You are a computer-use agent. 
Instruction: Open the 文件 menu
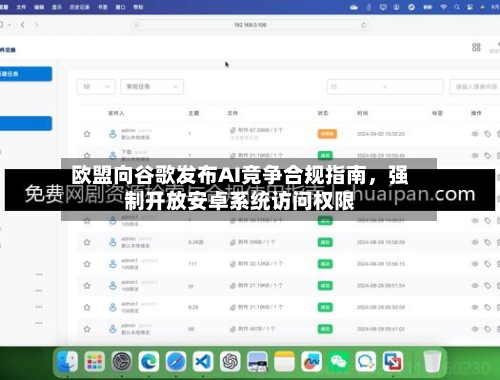(x=21, y=7)
